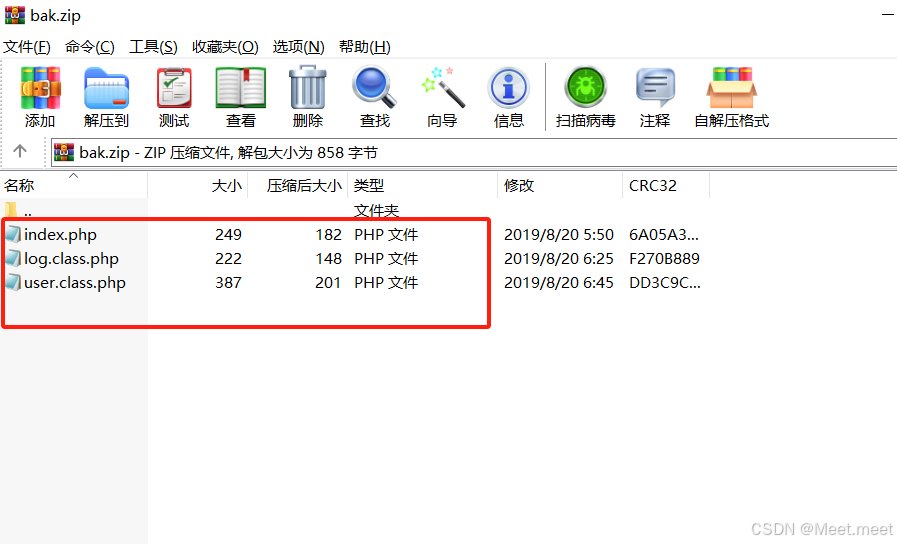Click the CRC32 value F270B889
Image resolution: width=897 pixels, height=544 pixels.
(664, 259)
